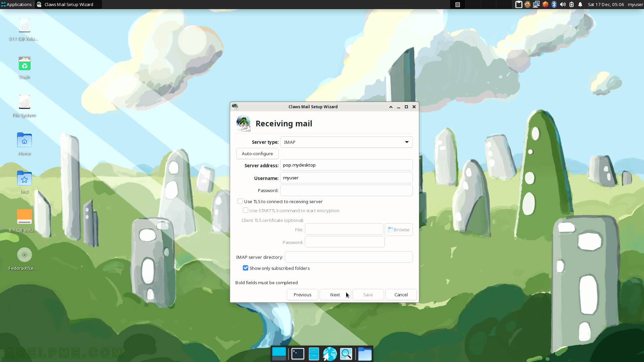The height and width of the screenshot is (362, 644).
Task: Click the wizard title bar app icon
Action: (235, 107)
